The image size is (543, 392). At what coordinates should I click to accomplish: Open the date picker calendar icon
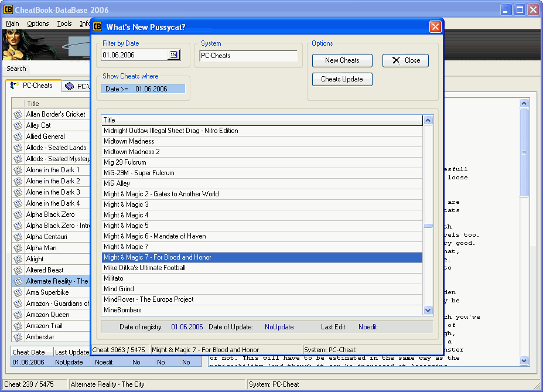173,55
